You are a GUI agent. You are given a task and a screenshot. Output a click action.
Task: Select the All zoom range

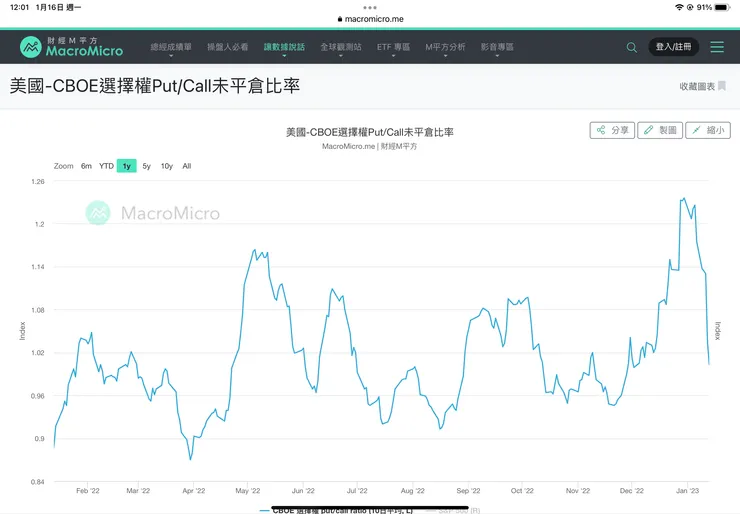point(187,166)
